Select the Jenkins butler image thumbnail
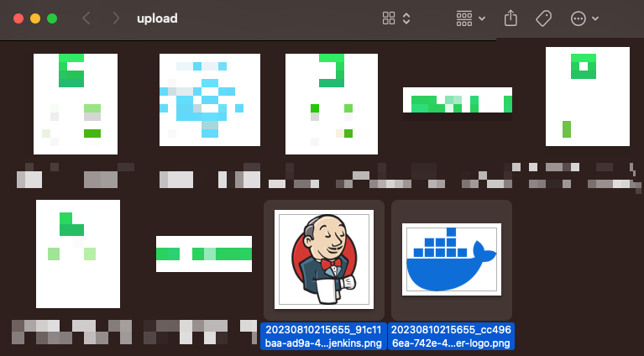644x356 pixels. point(324,259)
